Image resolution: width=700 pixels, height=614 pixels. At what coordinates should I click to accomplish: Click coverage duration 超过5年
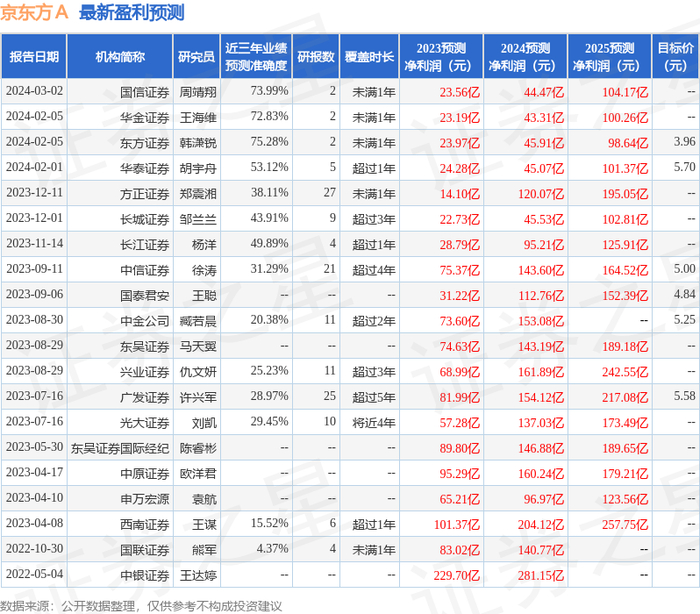coord(374,397)
